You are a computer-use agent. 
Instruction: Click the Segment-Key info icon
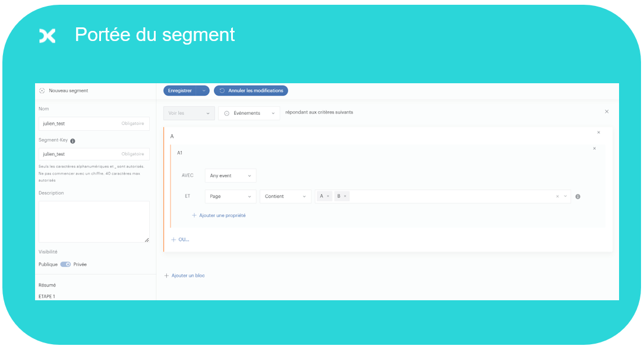tap(72, 140)
